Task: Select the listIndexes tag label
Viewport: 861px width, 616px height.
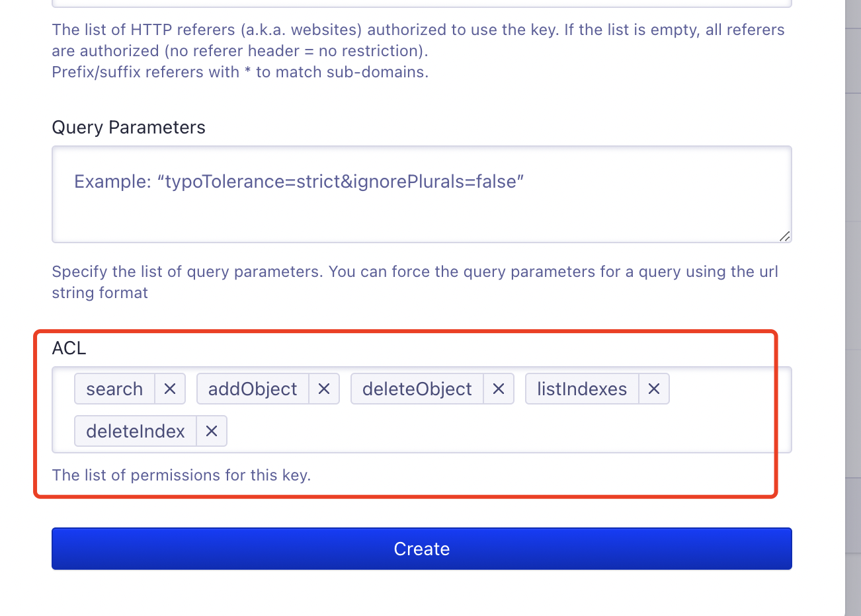Action: [x=581, y=389]
